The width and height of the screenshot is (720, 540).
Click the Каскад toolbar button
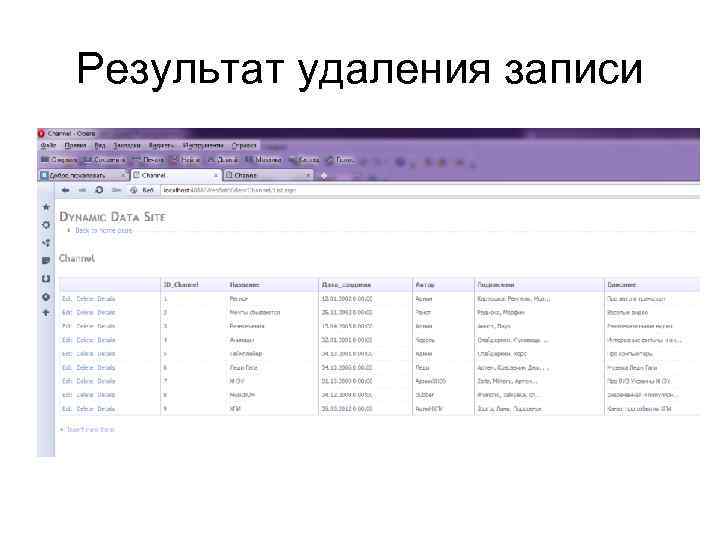[303, 160]
